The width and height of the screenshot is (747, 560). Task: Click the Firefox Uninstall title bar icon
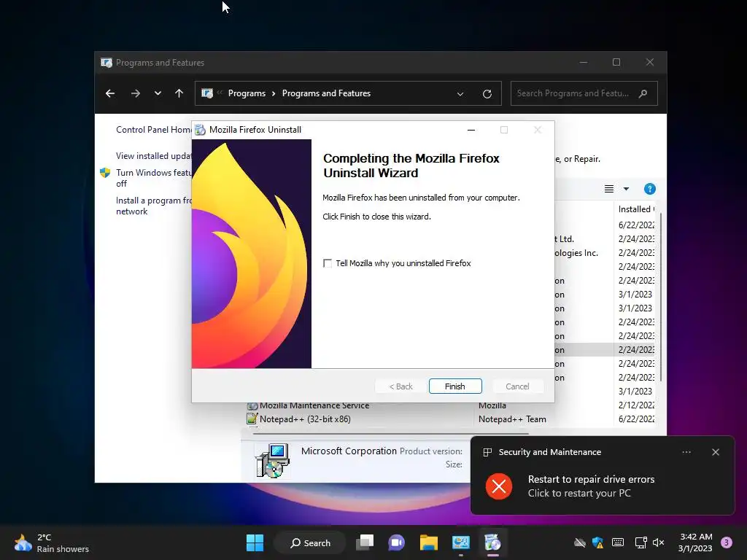[201, 130]
